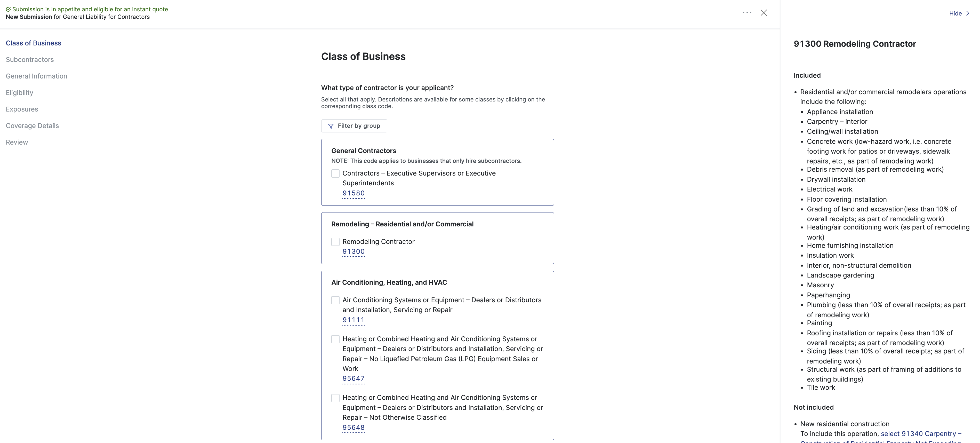Hide the class description panel

click(955, 13)
